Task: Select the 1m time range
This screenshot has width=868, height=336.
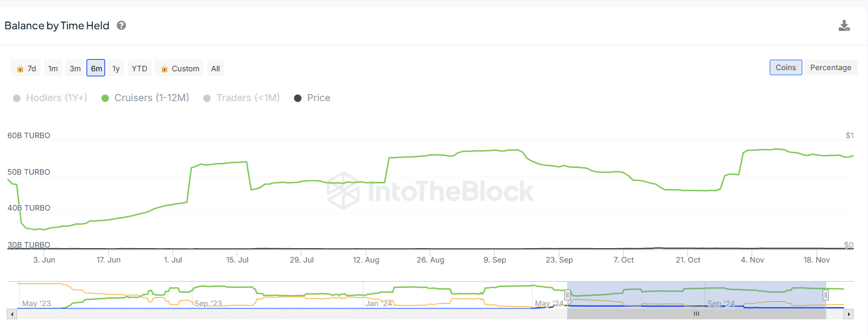Action: (x=53, y=69)
